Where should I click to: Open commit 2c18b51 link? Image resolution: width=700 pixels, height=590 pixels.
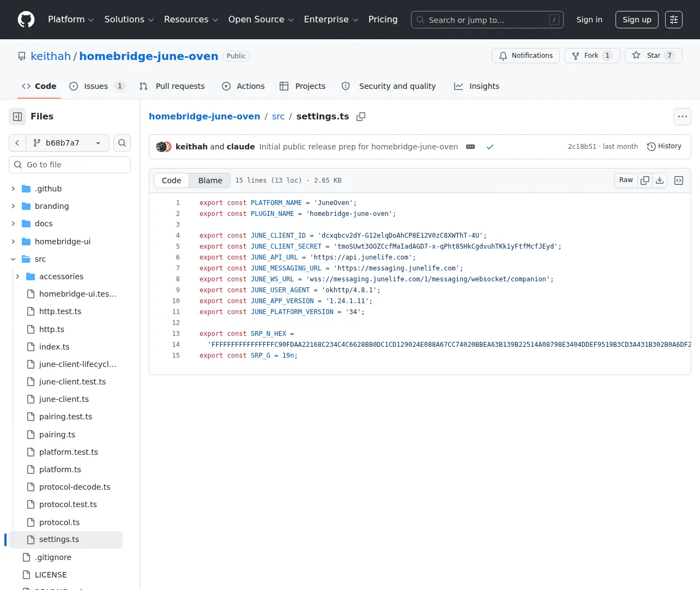(582, 147)
